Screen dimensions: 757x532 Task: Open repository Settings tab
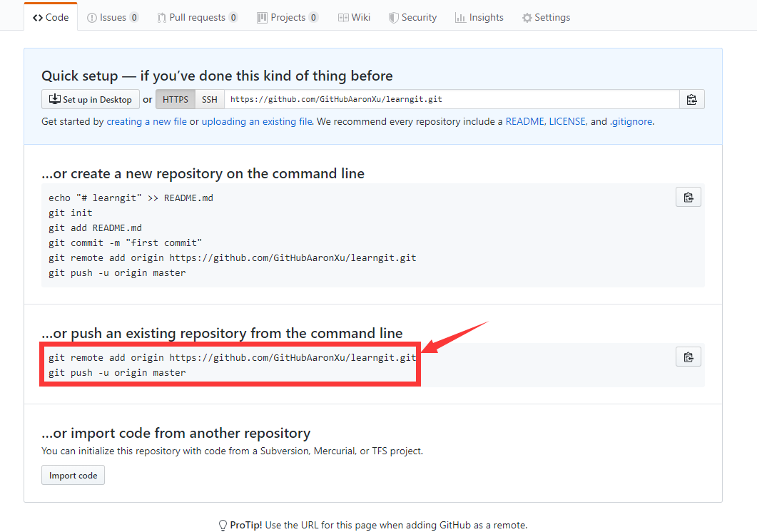pos(546,17)
